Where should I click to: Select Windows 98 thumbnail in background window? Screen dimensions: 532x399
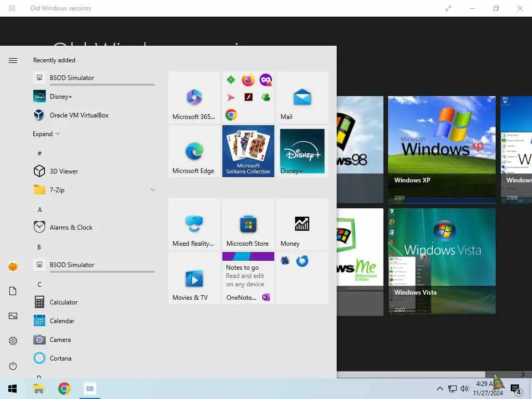point(360,149)
